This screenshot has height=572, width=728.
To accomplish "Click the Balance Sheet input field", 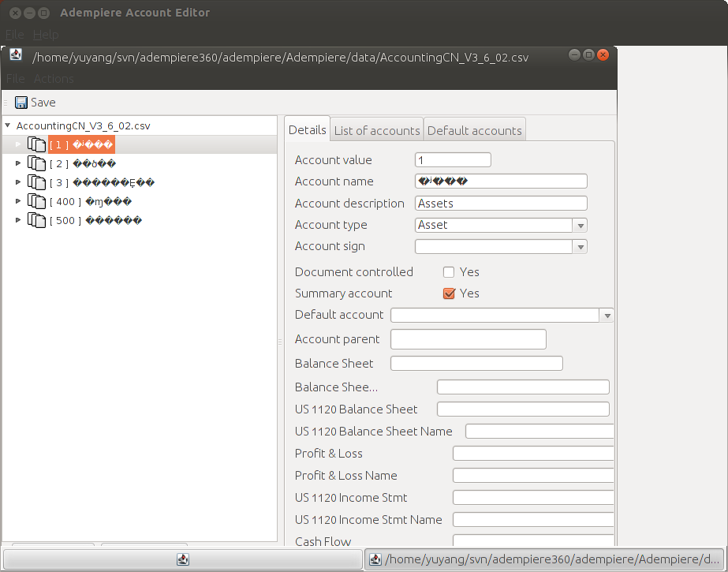I will 476,363.
